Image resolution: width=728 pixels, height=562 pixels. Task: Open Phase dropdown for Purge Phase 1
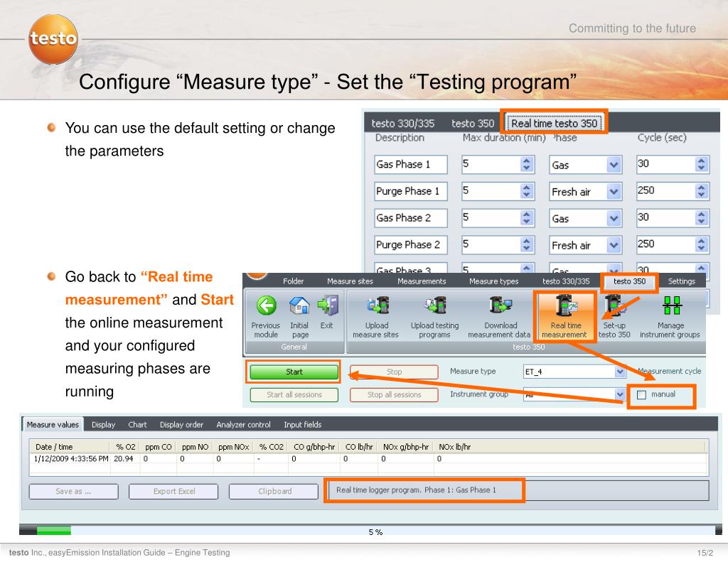coord(614,192)
